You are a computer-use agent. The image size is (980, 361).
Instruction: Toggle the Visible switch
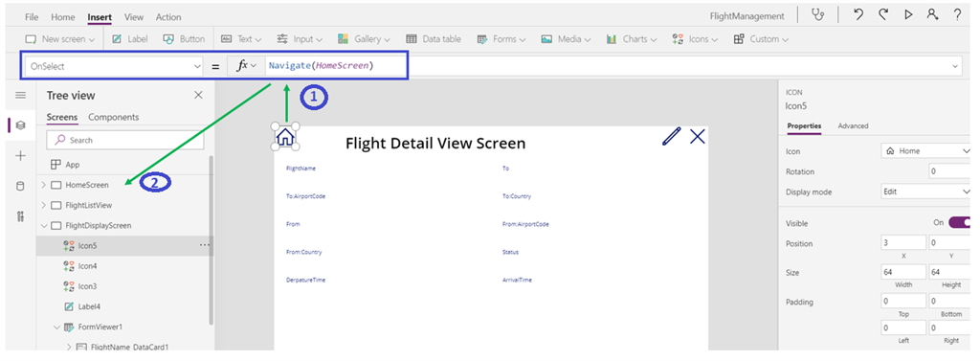point(959,222)
